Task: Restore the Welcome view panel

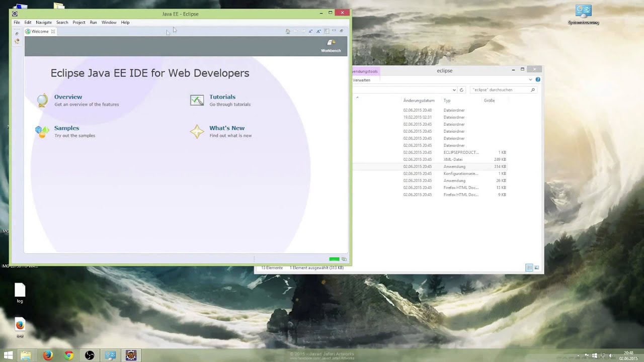Action: point(341,31)
